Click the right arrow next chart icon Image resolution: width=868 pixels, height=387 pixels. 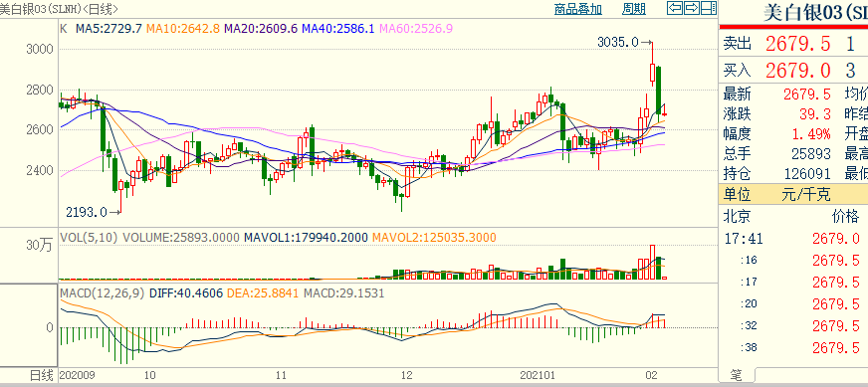(x=692, y=8)
